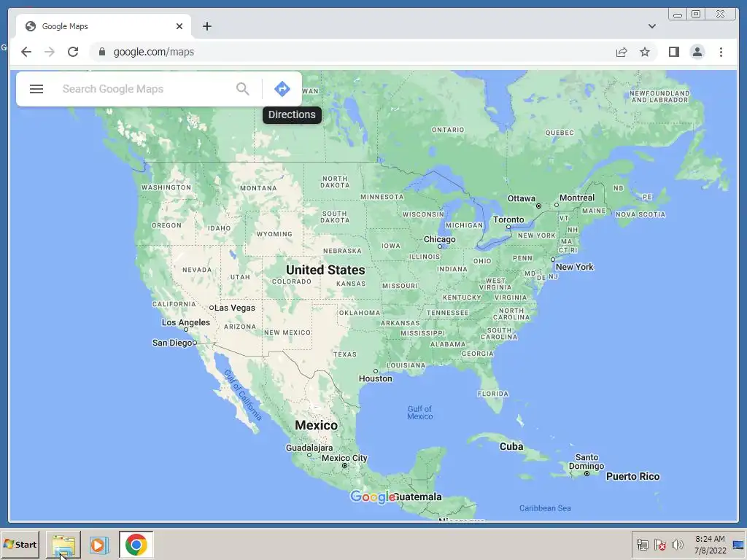Open a new tab with plus button

(206, 26)
